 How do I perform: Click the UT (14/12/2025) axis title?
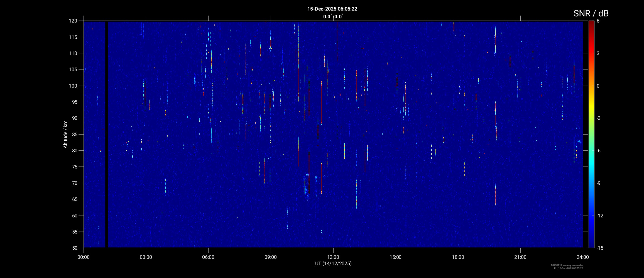[333, 264]
